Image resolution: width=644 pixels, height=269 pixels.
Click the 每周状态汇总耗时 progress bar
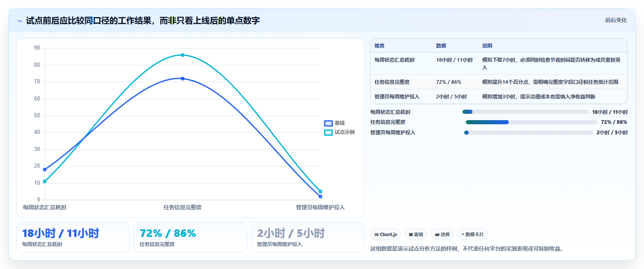(x=525, y=112)
